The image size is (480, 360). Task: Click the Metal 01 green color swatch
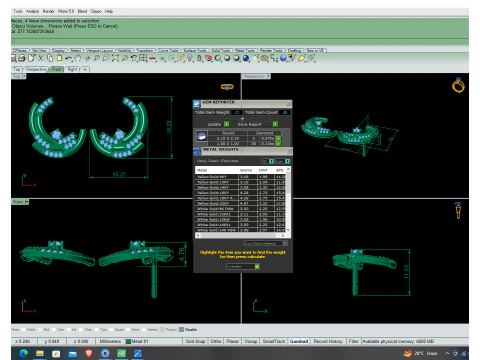[128, 341]
